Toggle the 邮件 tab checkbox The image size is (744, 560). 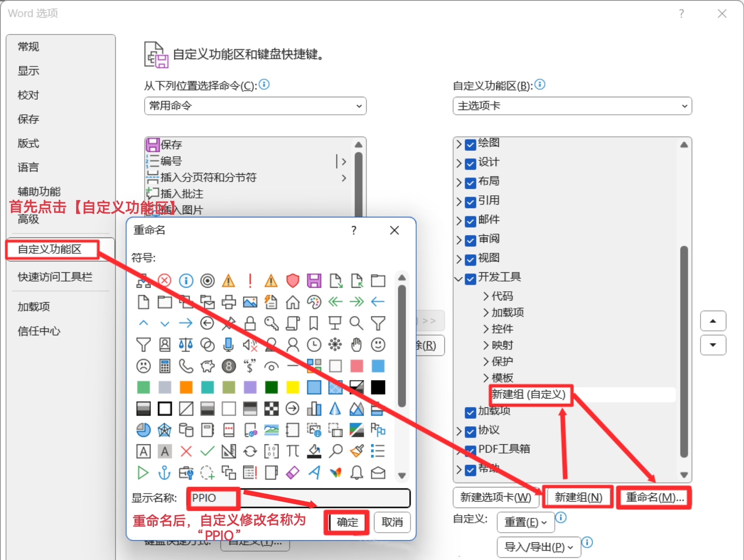[470, 221]
